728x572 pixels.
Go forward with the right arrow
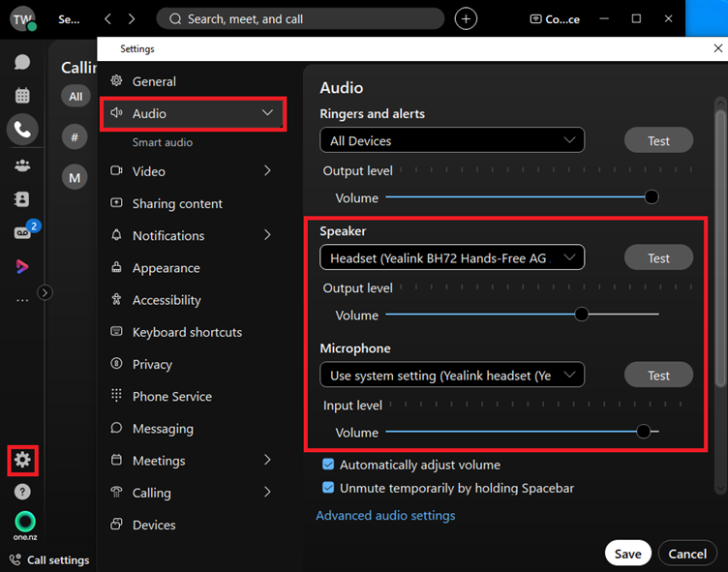click(132, 19)
